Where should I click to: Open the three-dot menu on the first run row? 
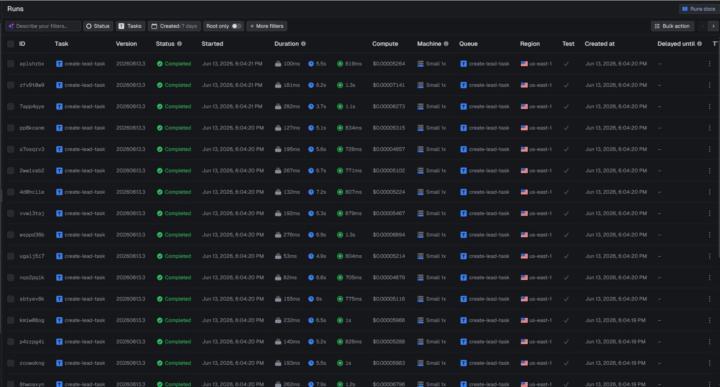[709, 64]
